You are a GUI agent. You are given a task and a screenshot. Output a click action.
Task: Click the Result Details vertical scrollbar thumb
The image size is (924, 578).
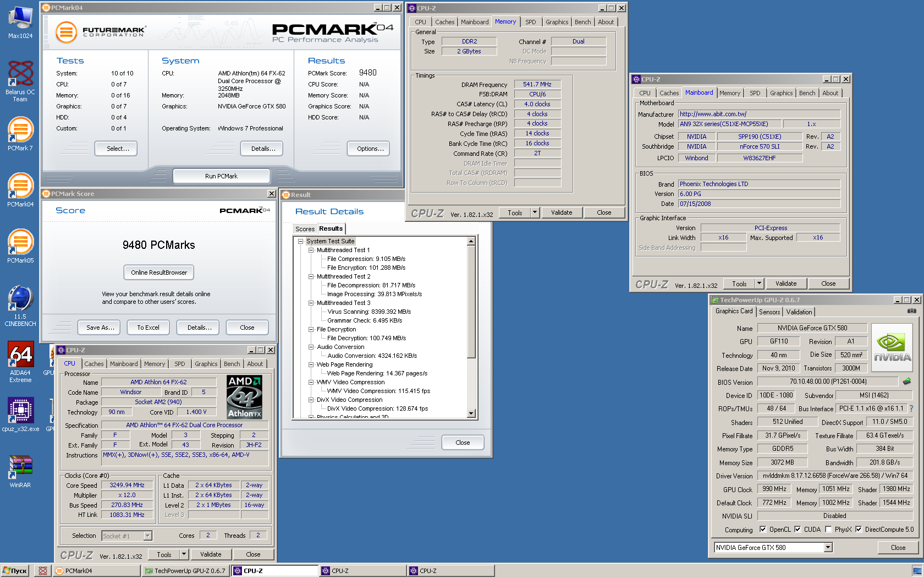tap(471, 302)
